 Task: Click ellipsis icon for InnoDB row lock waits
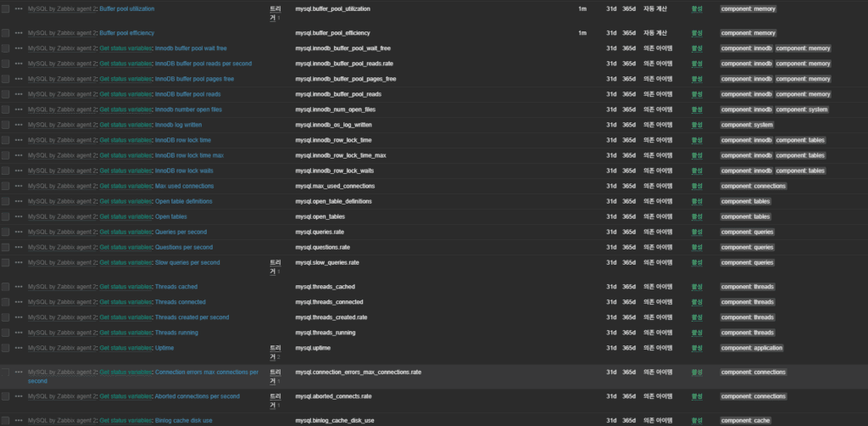tap(19, 171)
